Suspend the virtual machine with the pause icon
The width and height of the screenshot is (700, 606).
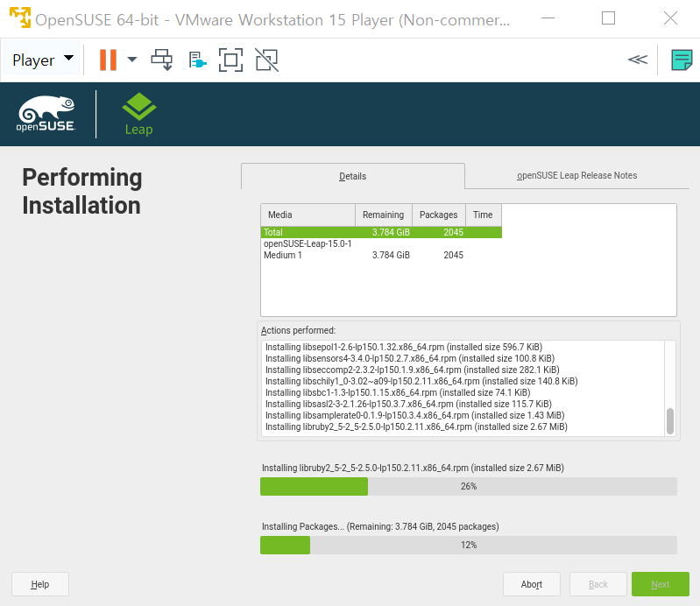pos(108,60)
